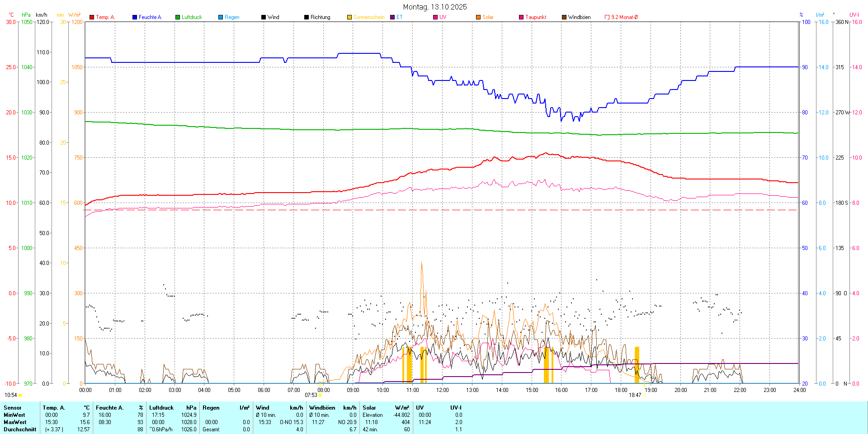Click the Taupunkt legend label

click(x=536, y=17)
